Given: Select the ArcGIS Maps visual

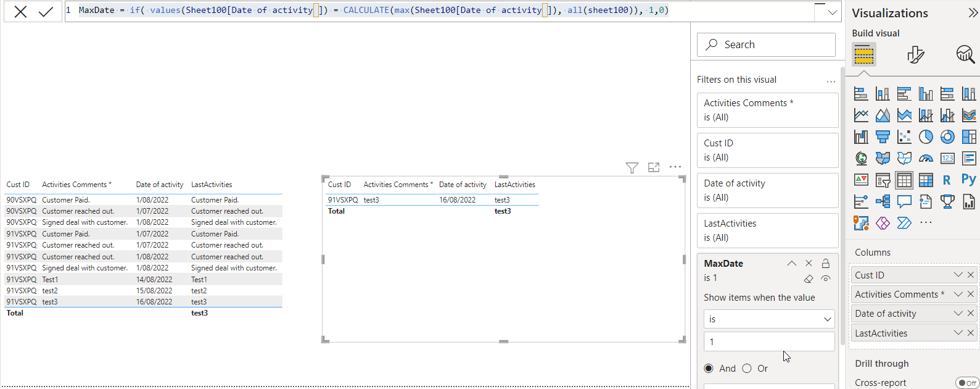Looking at the screenshot, I should (861, 223).
